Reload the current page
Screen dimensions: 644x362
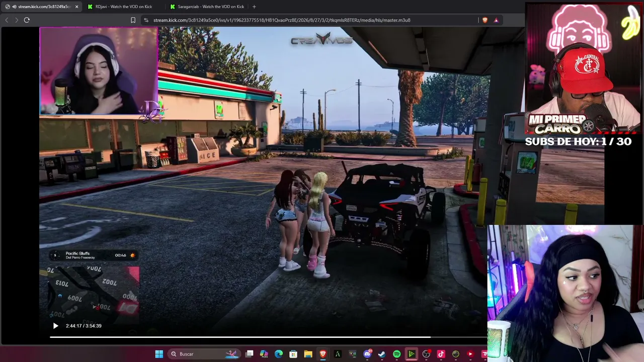pyautogui.click(x=27, y=20)
